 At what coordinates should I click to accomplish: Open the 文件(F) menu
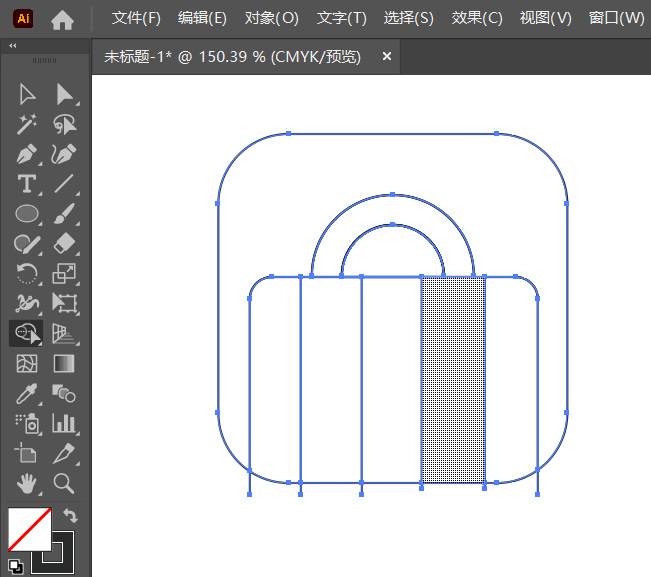(x=136, y=18)
